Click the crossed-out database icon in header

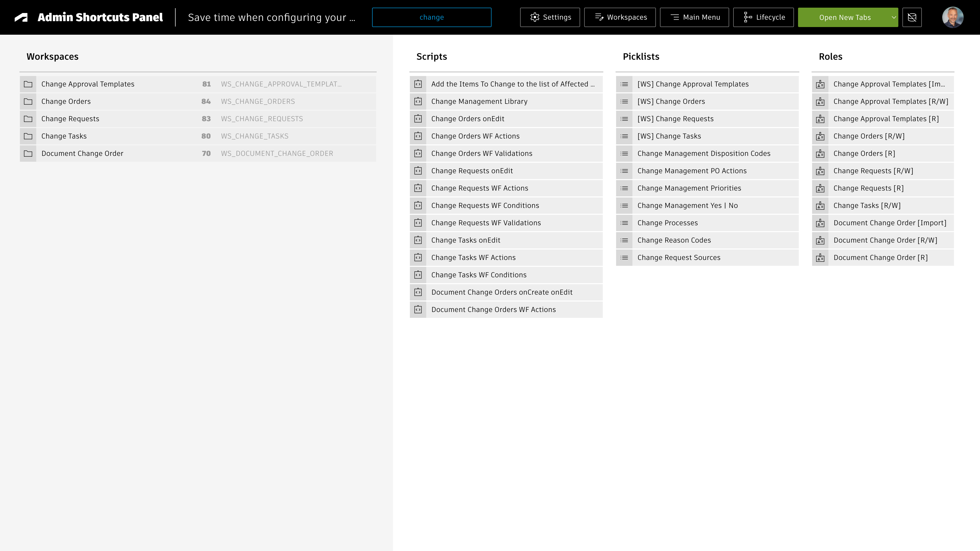pos(912,18)
